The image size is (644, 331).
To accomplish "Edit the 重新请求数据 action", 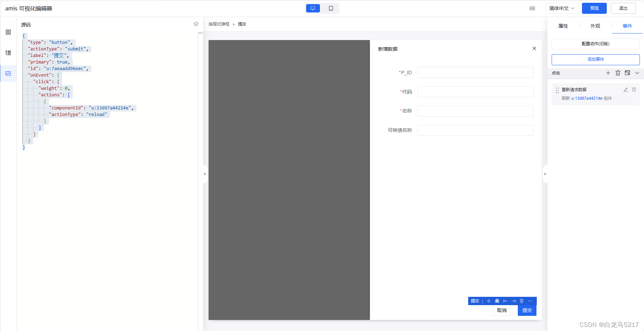I will tap(625, 90).
